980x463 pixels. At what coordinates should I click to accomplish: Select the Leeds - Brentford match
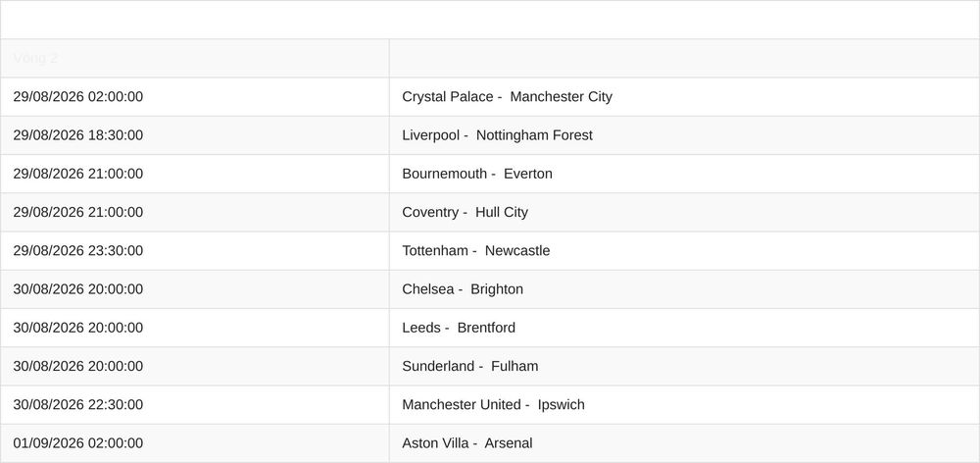pos(459,328)
